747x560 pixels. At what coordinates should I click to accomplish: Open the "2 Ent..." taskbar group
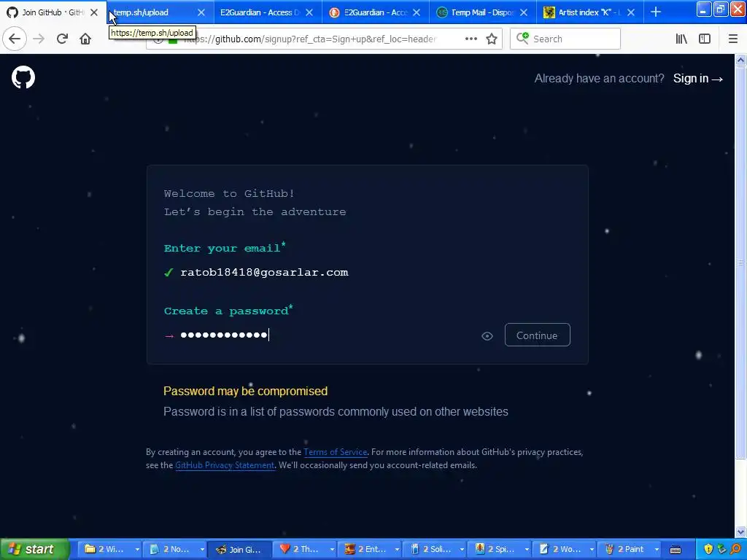pos(371,549)
